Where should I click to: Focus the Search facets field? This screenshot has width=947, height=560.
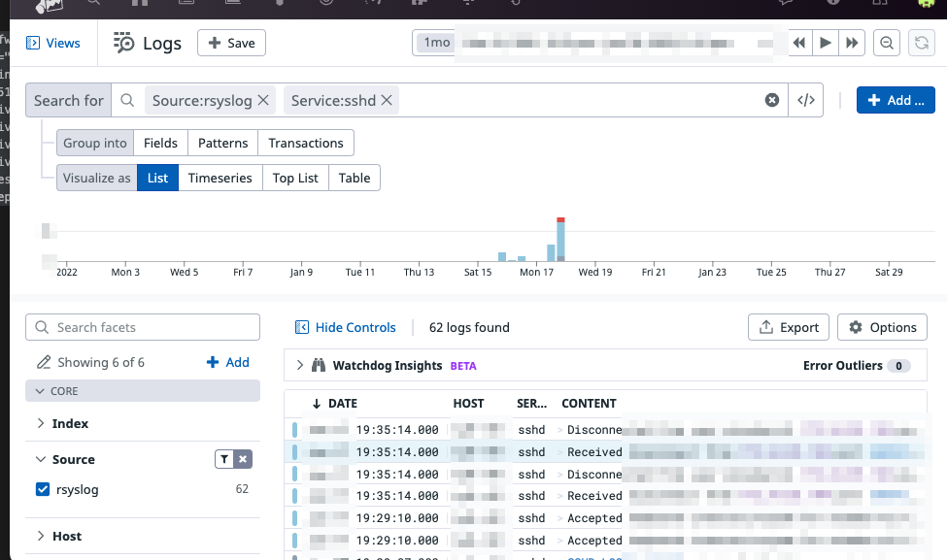(143, 327)
